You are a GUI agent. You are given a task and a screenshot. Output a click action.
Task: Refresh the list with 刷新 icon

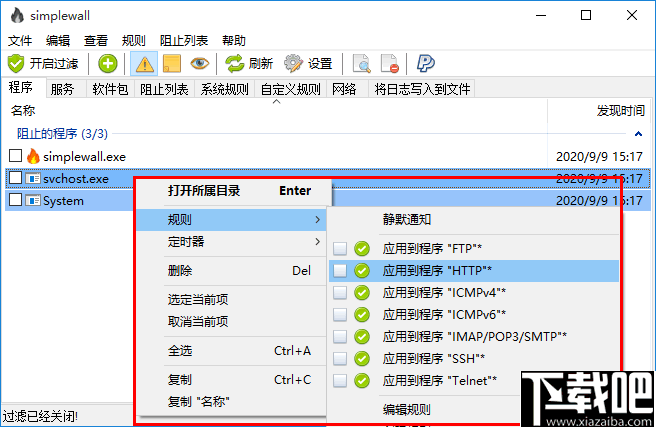[235, 64]
